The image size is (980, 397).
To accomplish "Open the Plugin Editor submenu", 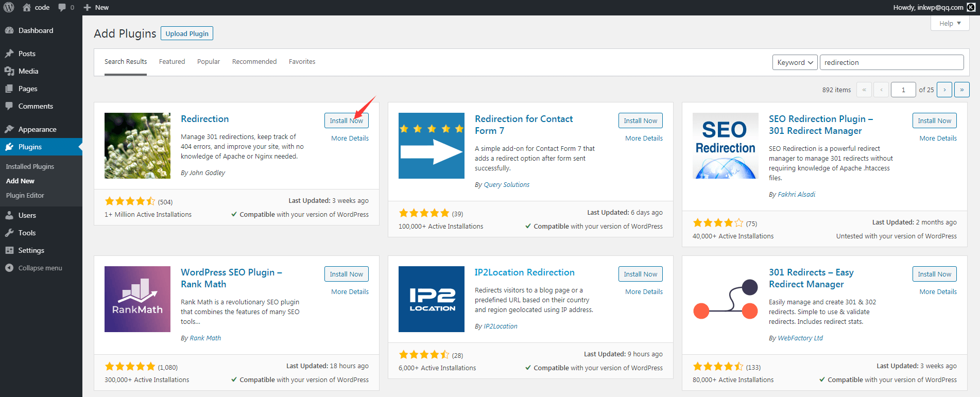I will 25,195.
